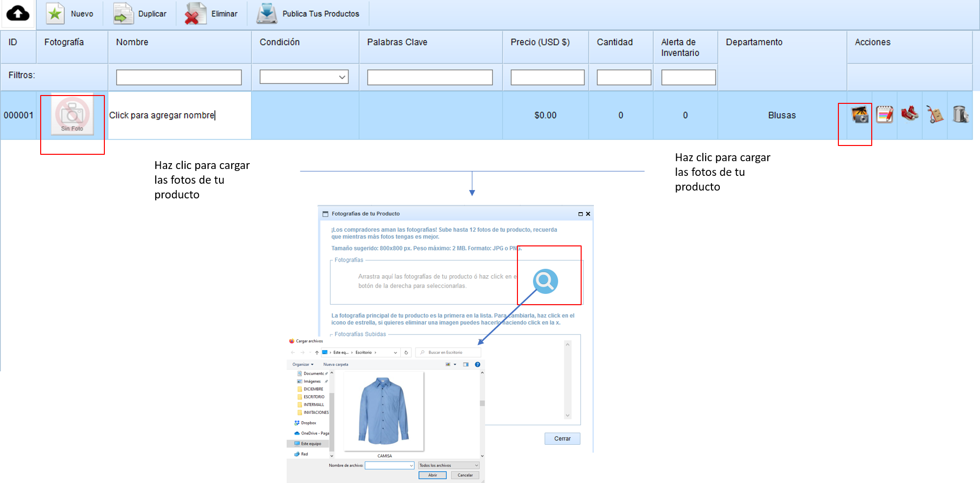Refresh the Escritorio folder location
Screen dimensions: 980x483
coord(406,353)
